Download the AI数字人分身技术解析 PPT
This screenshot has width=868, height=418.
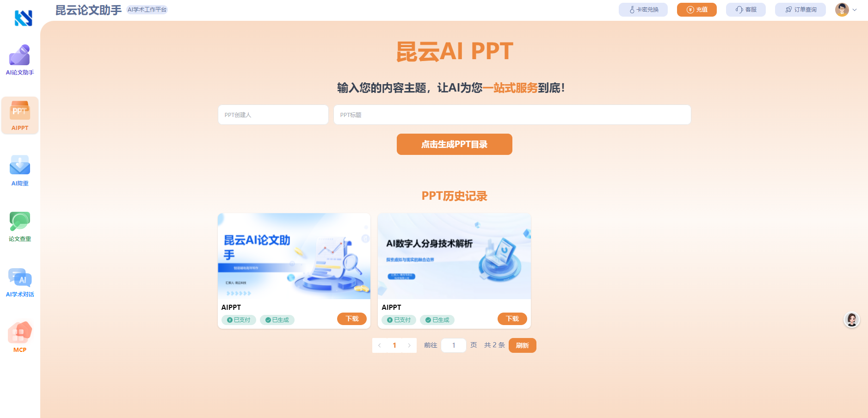[x=512, y=319]
